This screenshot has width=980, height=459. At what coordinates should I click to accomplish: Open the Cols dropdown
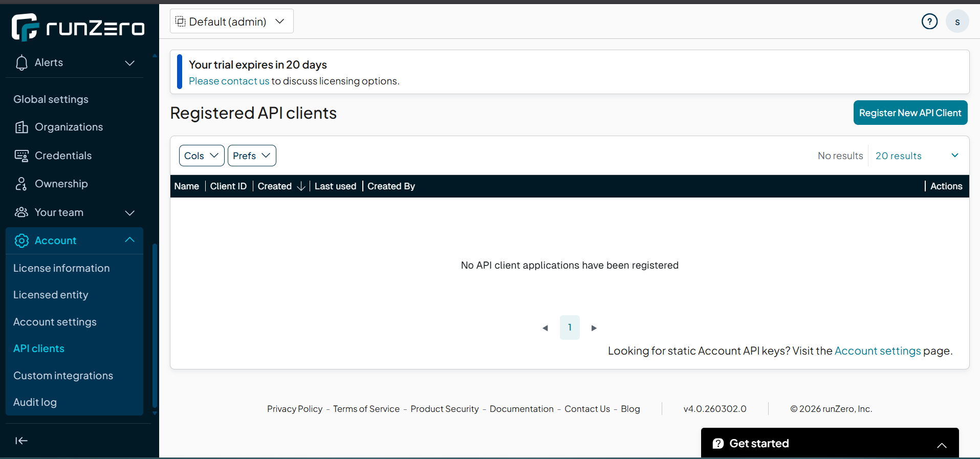(x=202, y=156)
